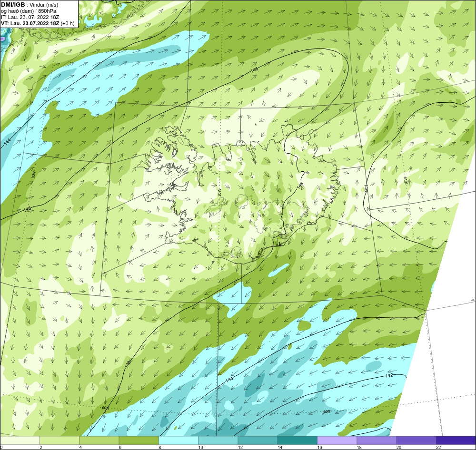Select the 18–20 m/s purple legend swatch

click(377, 440)
